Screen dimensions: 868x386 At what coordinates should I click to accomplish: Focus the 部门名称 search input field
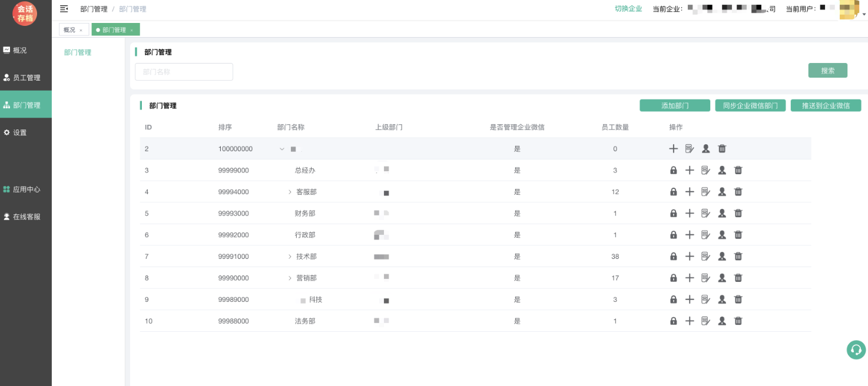point(184,72)
